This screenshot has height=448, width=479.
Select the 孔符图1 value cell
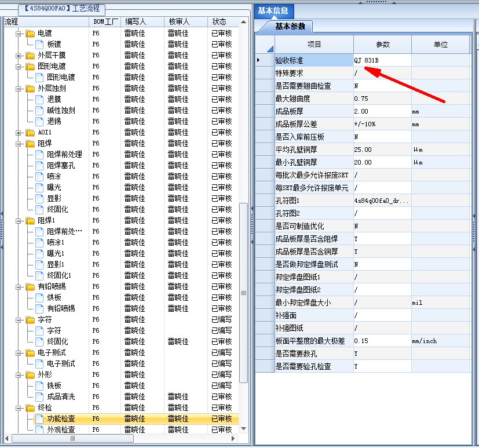(x=382, y=201)
